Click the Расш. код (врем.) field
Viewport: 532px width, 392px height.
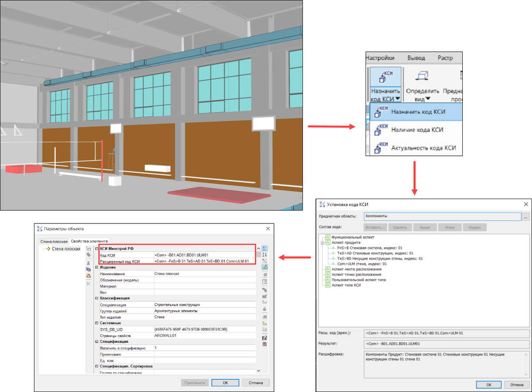tap(447, 334)
